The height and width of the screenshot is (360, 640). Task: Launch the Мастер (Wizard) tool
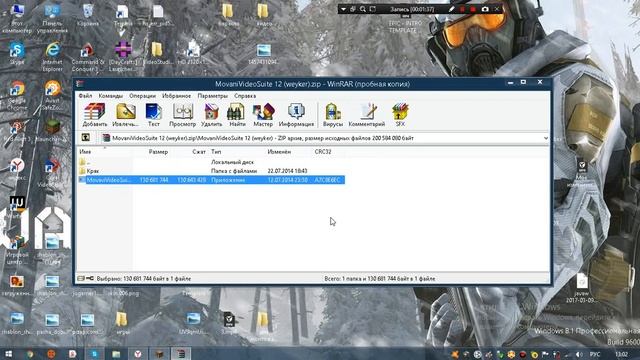click(x=263, y=115)
